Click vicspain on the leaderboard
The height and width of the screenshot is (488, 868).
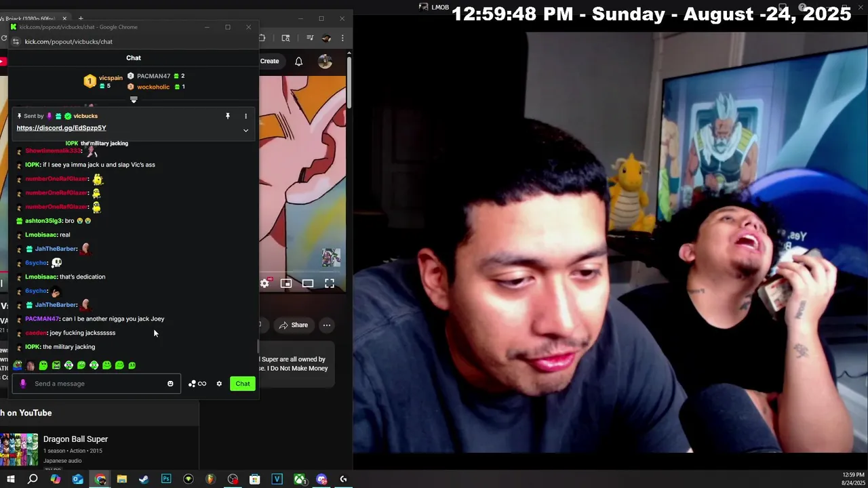(x=111, y=78)
